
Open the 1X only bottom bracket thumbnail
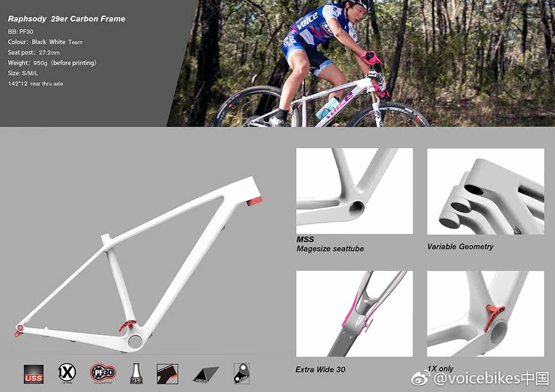[x=485, y=313]
